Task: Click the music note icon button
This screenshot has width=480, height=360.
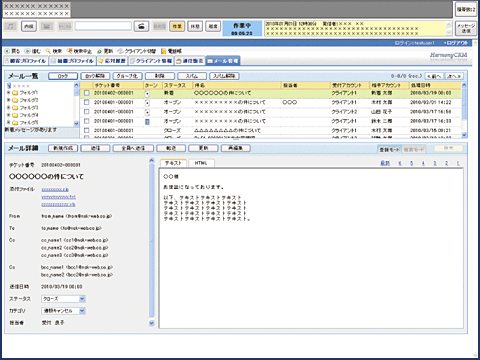Action: (11, 26)
